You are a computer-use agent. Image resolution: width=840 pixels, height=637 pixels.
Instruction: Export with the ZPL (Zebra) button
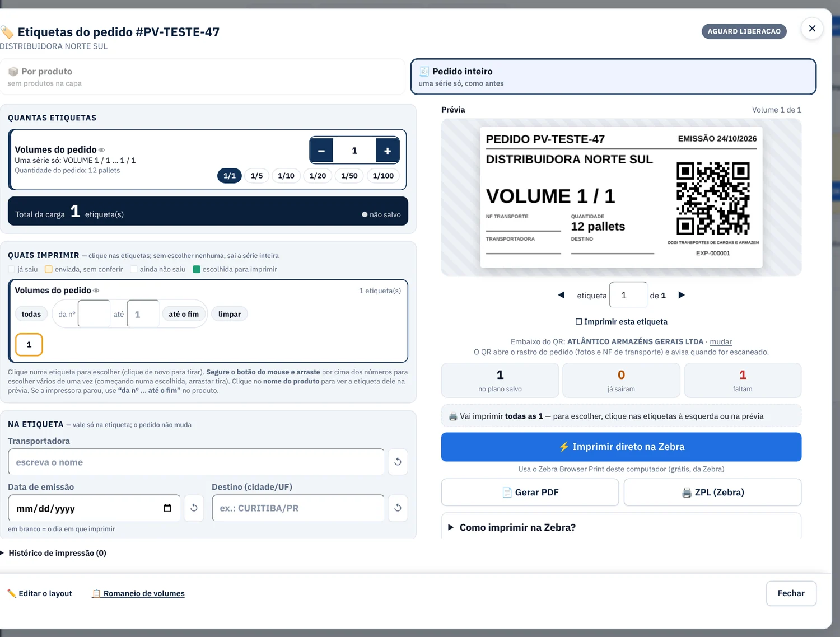[x=712, y=493]
